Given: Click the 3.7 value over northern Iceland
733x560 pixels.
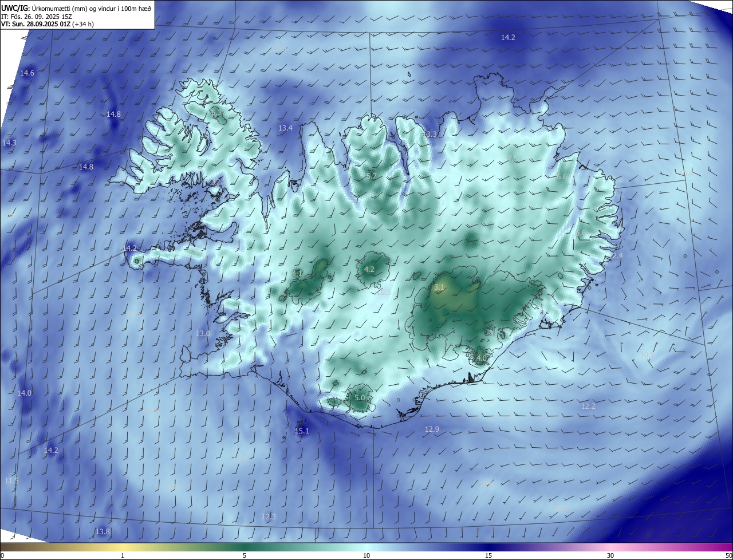Looking at the screenshot, I should [x=371, y=176].
